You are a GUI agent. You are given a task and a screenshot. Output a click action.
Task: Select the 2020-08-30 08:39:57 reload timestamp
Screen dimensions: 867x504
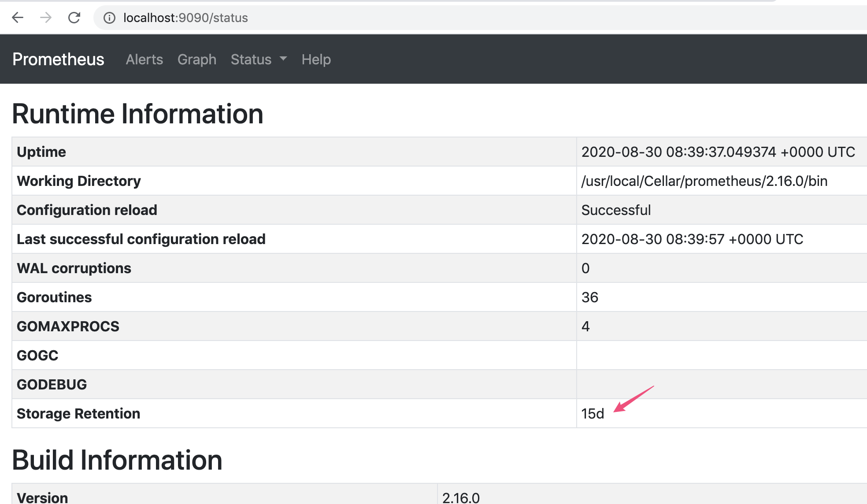[692, 239]
